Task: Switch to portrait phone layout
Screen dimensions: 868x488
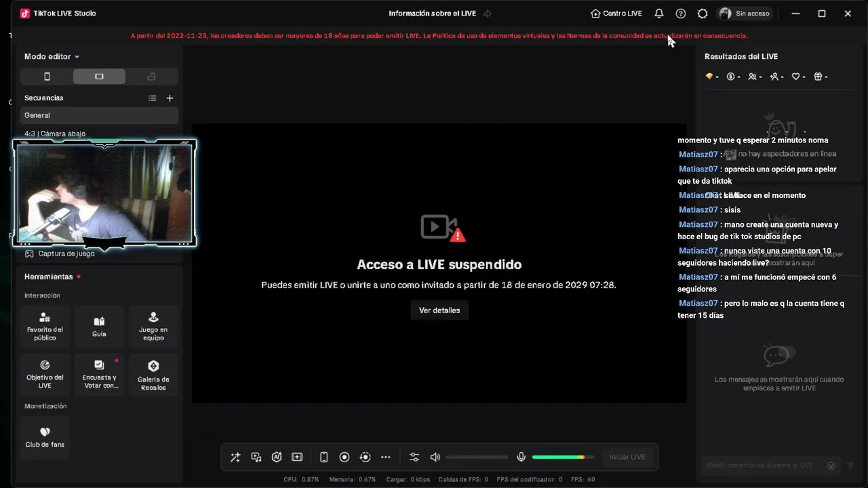Action: (x=47, y=77)
